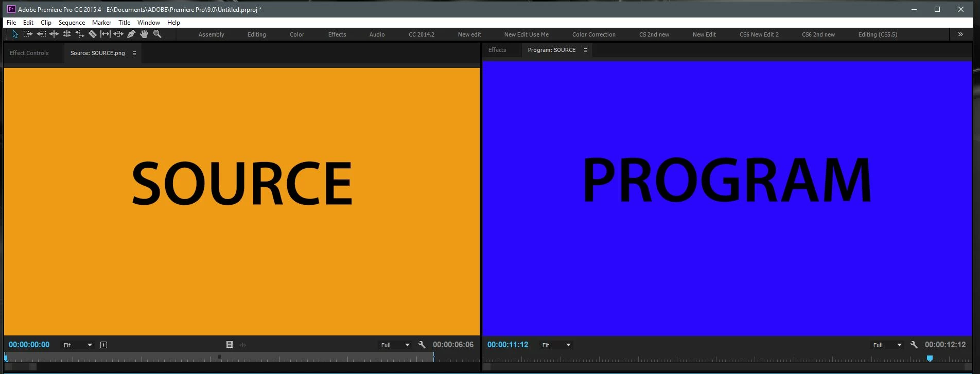Select the Selection arrow tool
The image size is (980, 374).
(x=15, y=34)
